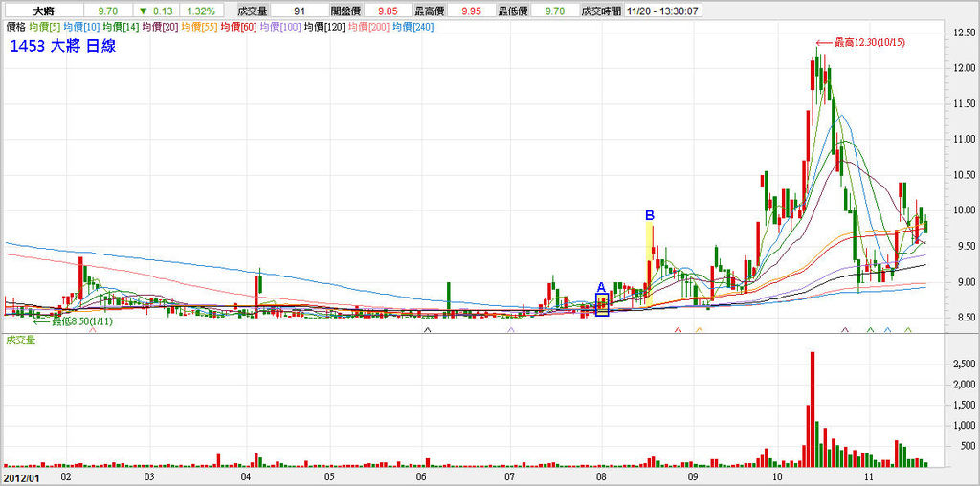Click the 9.50 price axis label
The image size is (980, 486).
click(965, 247)
